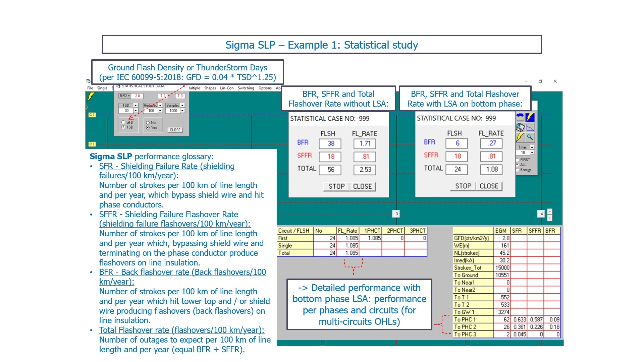Increase Tmax with the up arrow
The height and width of the screenshot is (362, 644).
click(532, 147)
